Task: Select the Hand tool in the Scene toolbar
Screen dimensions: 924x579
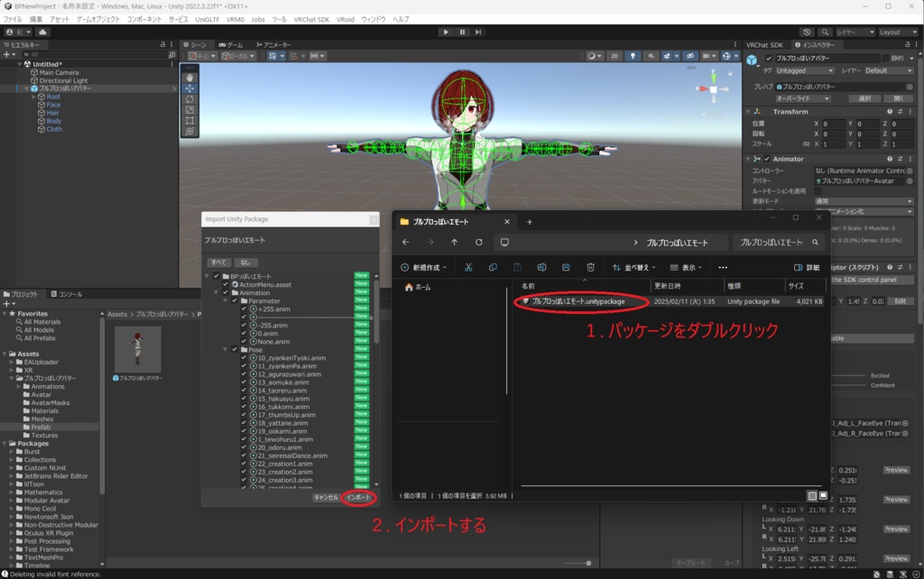Action: [190, 78]
